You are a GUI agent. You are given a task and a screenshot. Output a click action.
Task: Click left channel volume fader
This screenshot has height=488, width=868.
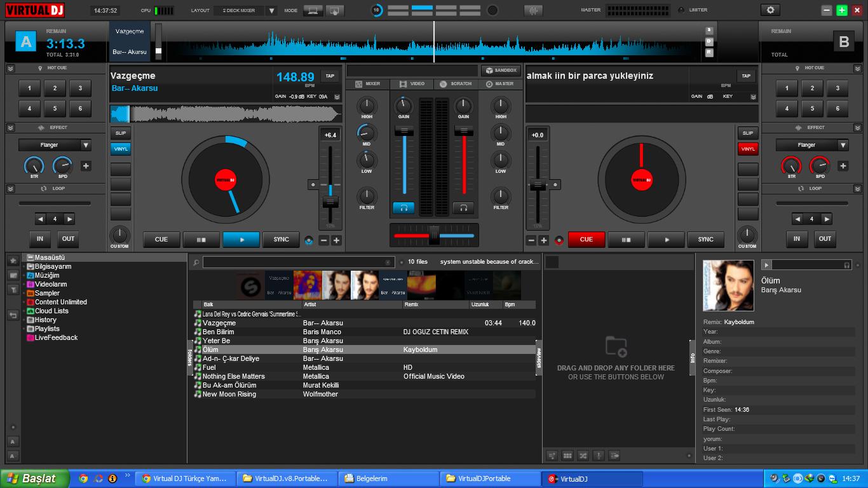(x=403, y=131)
